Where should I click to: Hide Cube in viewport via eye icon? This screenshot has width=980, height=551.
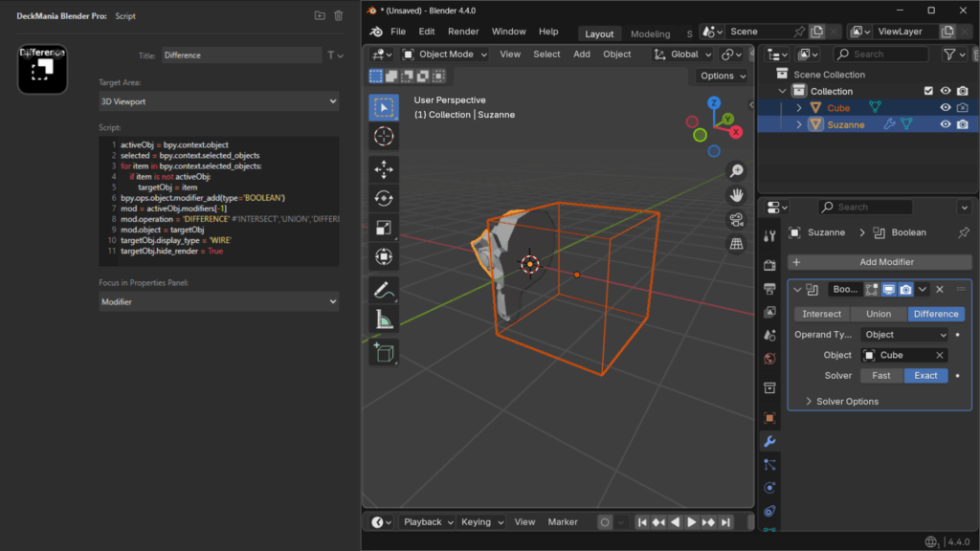[946, 108]
